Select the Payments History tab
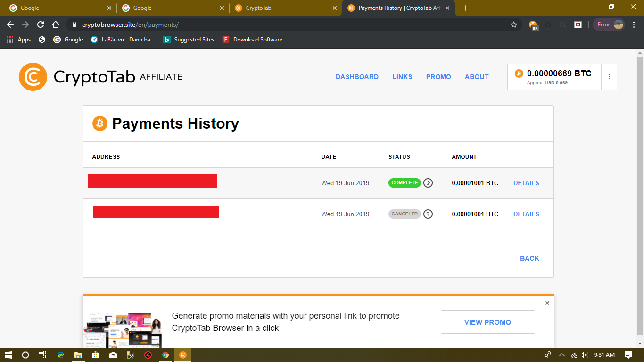This screenshot has height=362, width=644. [x=398, y=8]
